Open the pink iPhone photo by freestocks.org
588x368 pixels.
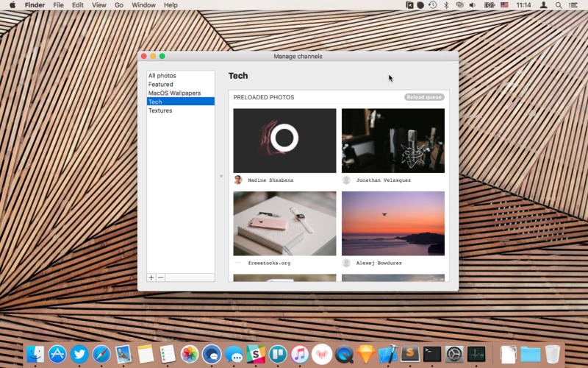pyautogui.click(x=284, y=224)
